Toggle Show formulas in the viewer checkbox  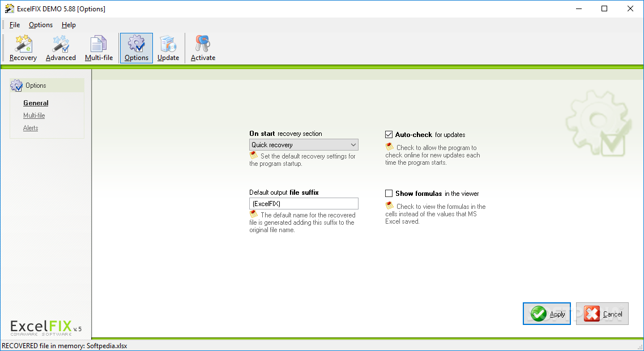point(389,194)
